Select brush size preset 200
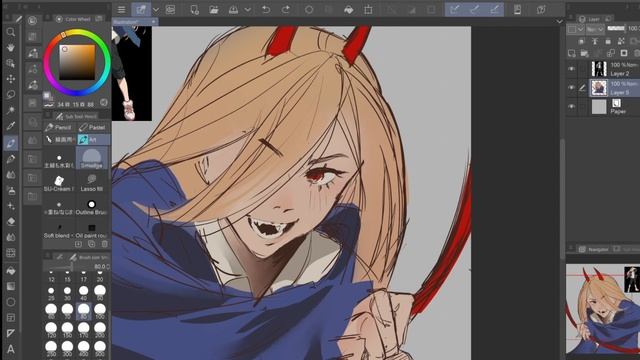The width and height of the screenshot is (640, 360). pyautogui.click(x=100, y=330)
